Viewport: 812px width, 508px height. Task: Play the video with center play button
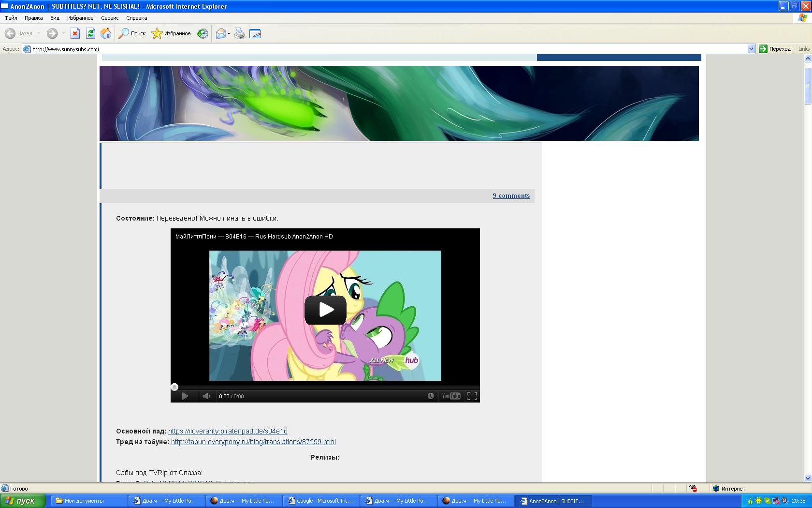click(x=325, y=310)
